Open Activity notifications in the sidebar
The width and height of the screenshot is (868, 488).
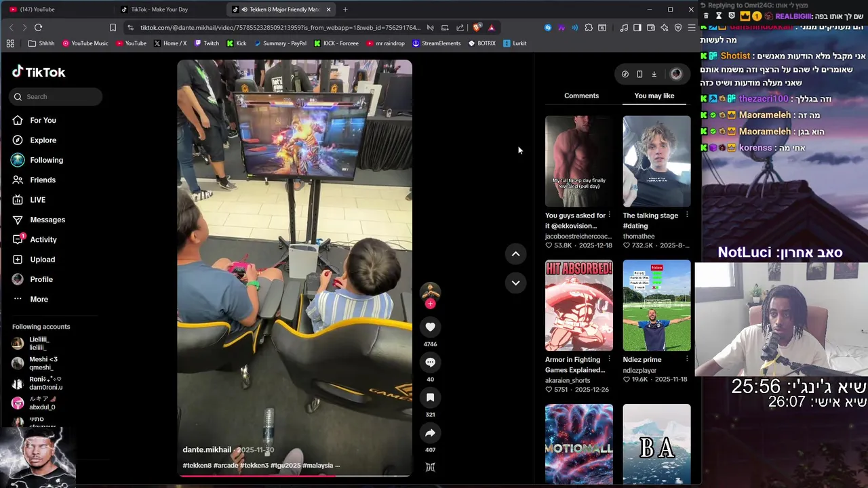43,239
